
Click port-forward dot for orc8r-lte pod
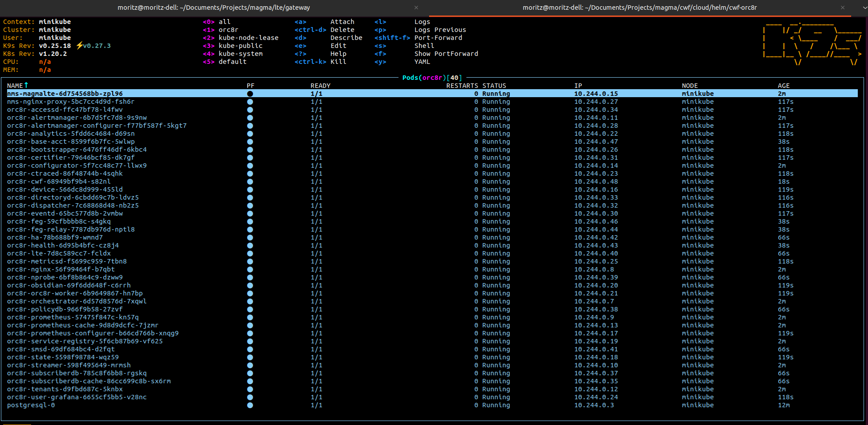pyautogui.click(x=250, y=254)
